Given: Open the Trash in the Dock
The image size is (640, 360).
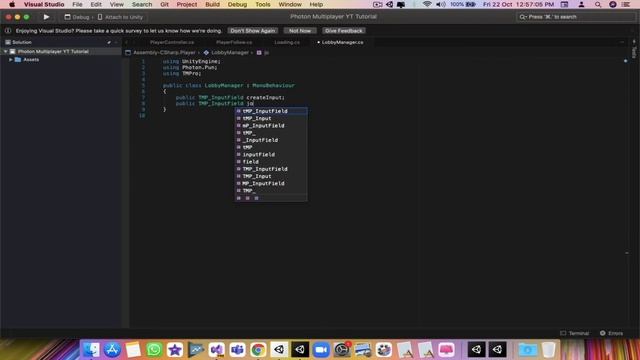Looking at the screenshot, I should (548, 350).
